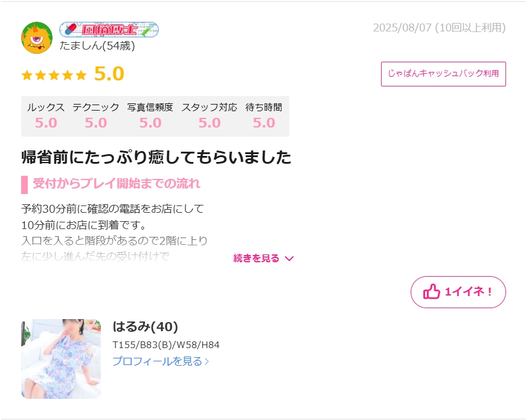Click the five-star rating icons
Image resolution: width=526 pixels, height=420 pixels.
[x=54, y=75]
